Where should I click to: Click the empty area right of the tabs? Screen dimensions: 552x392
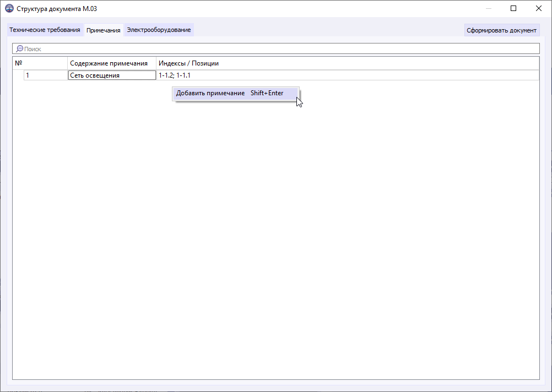(331, 30)
